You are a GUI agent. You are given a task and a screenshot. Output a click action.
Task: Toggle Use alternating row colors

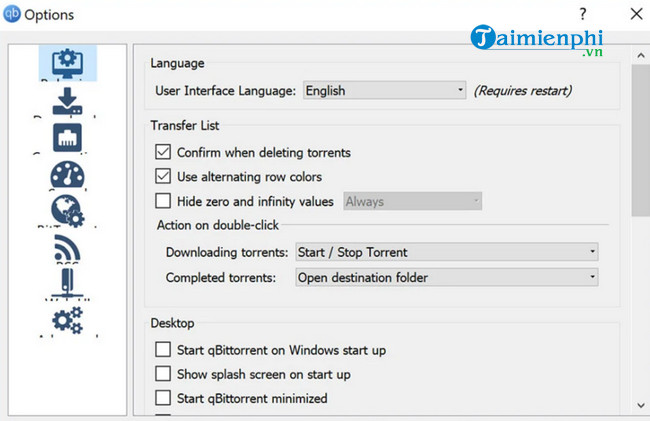pyautogui.click(x=163, y=177)
